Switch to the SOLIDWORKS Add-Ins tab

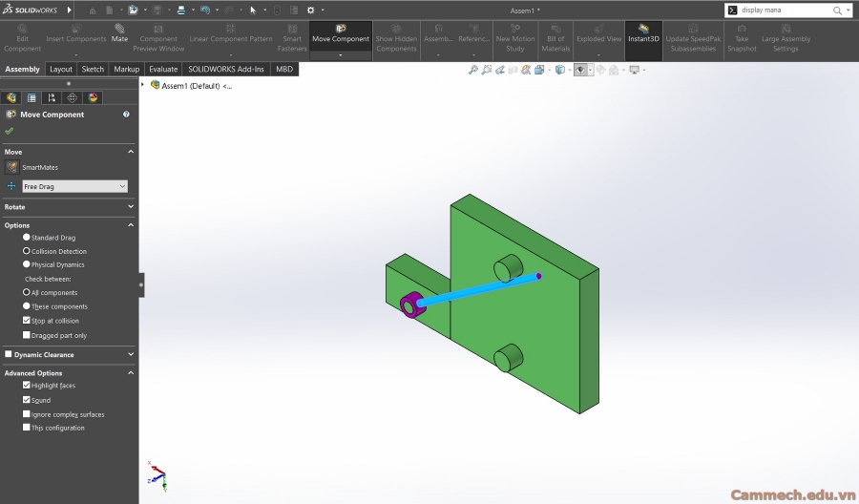(x=226, y=69)
